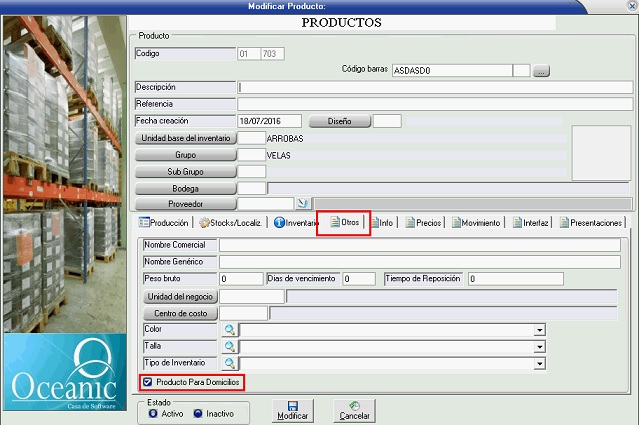Click the Color search magnifier icon

point(229,329)
